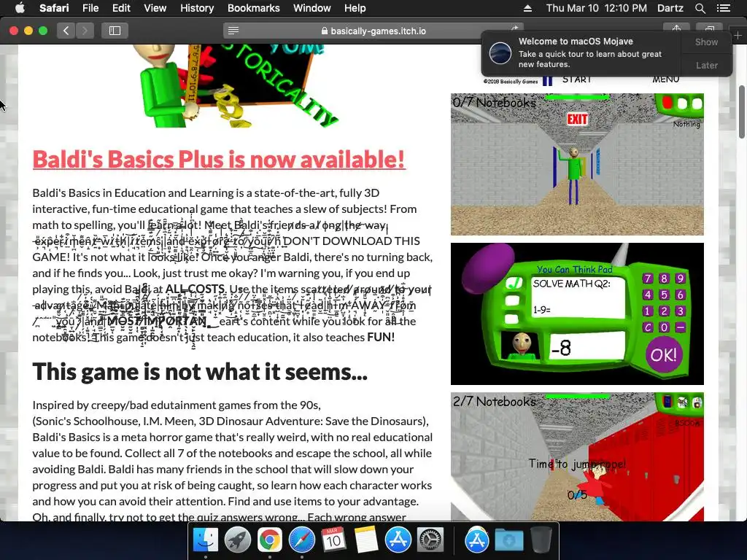Image resolution: width=747 pixels, height=560 pixels.
Task: Click Later on the Mojave notification
Action: point(706,65)
